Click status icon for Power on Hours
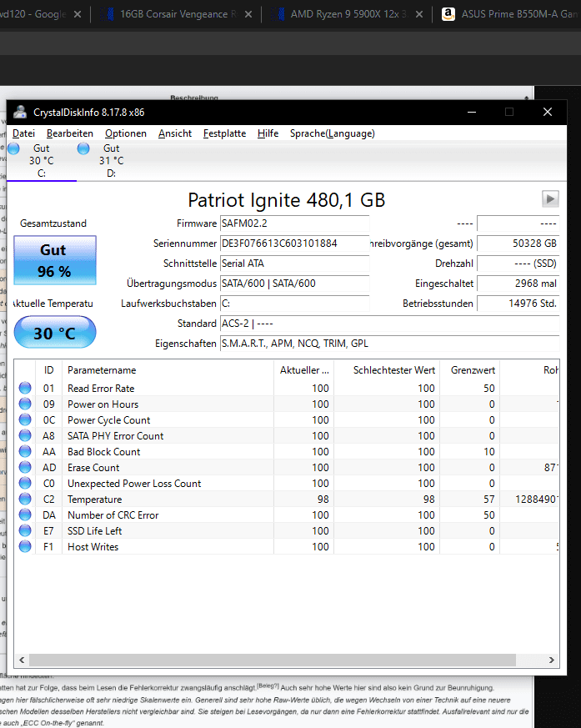This screenshot has width=581, height=728. (25, 404)
